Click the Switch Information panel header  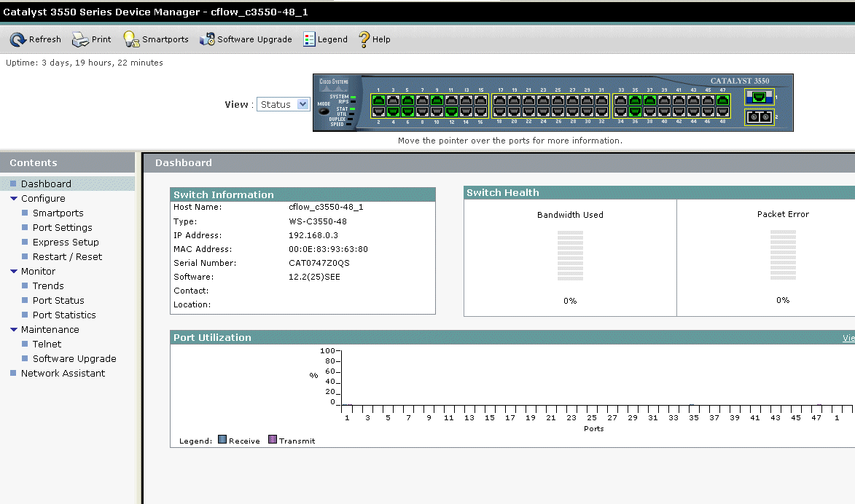(302, 194)
